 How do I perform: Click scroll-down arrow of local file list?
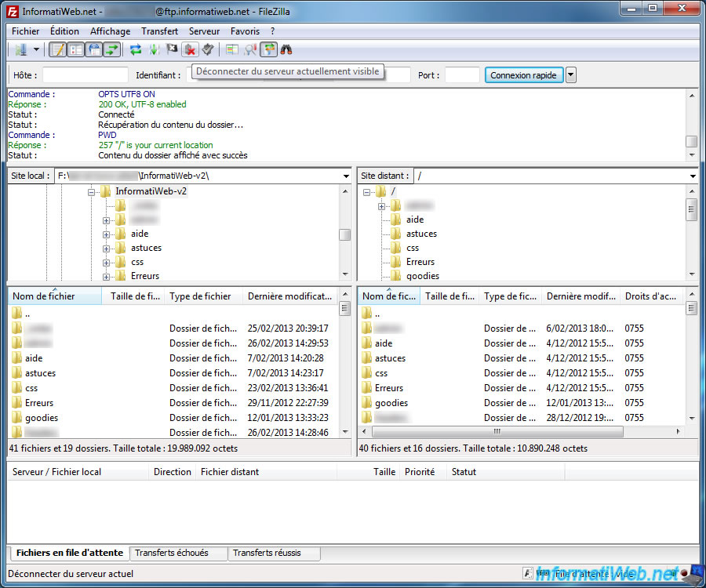coord(345,432)
